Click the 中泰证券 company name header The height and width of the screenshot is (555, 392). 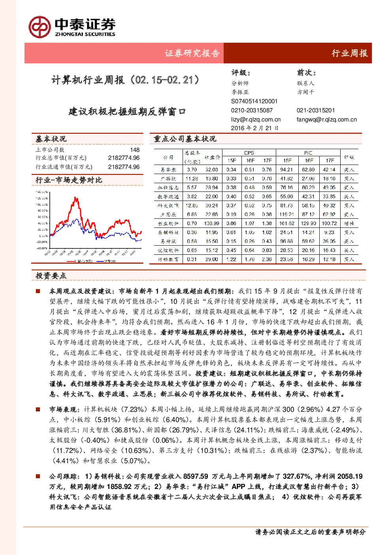[x=85, y=24]
